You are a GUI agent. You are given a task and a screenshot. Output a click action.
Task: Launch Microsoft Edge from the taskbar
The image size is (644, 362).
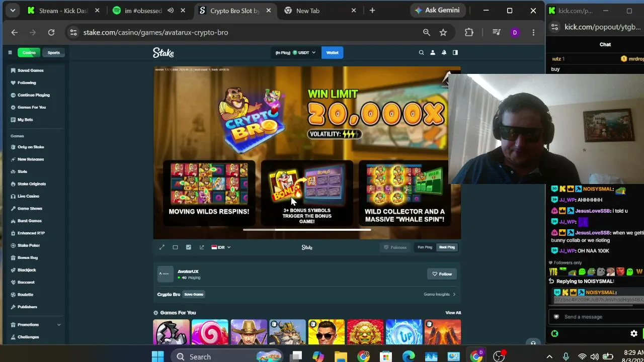(409, 356)
